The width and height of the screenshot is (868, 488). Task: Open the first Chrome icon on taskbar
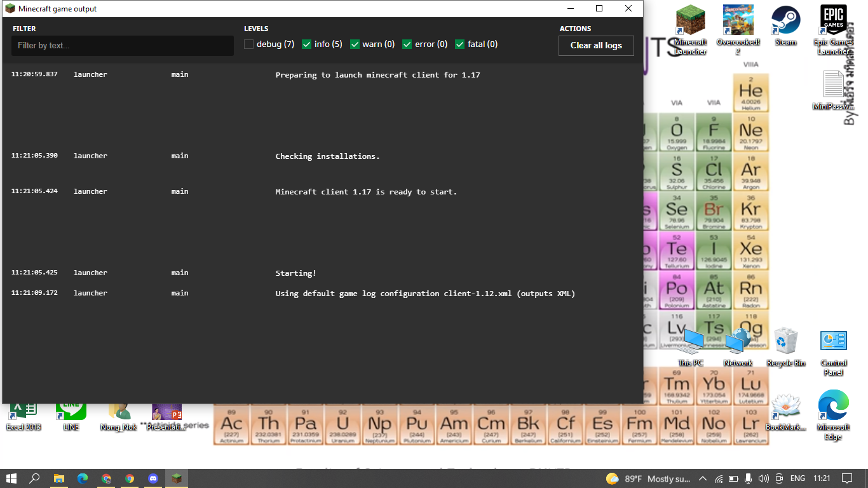[106, 478]
